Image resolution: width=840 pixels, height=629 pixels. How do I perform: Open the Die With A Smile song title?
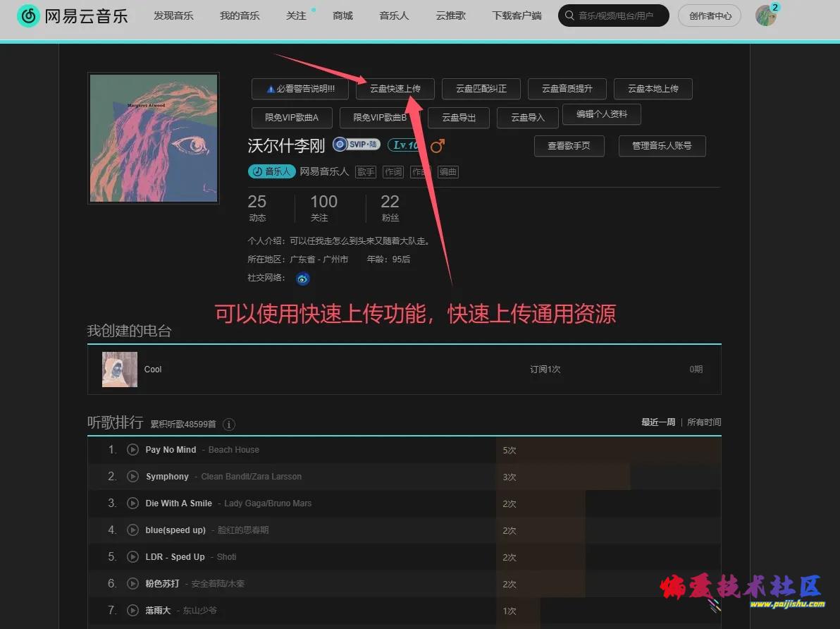[179, 503]
